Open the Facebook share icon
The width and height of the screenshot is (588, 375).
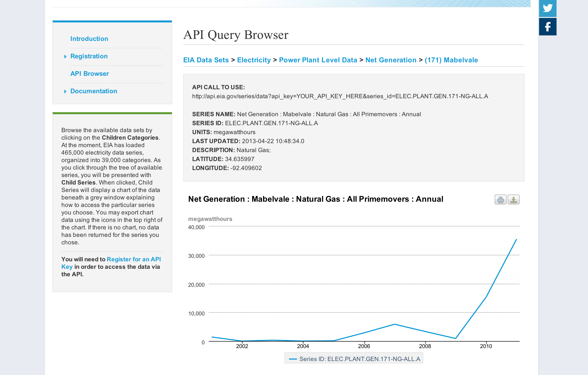pyautogui.click(x=548, y=27)
